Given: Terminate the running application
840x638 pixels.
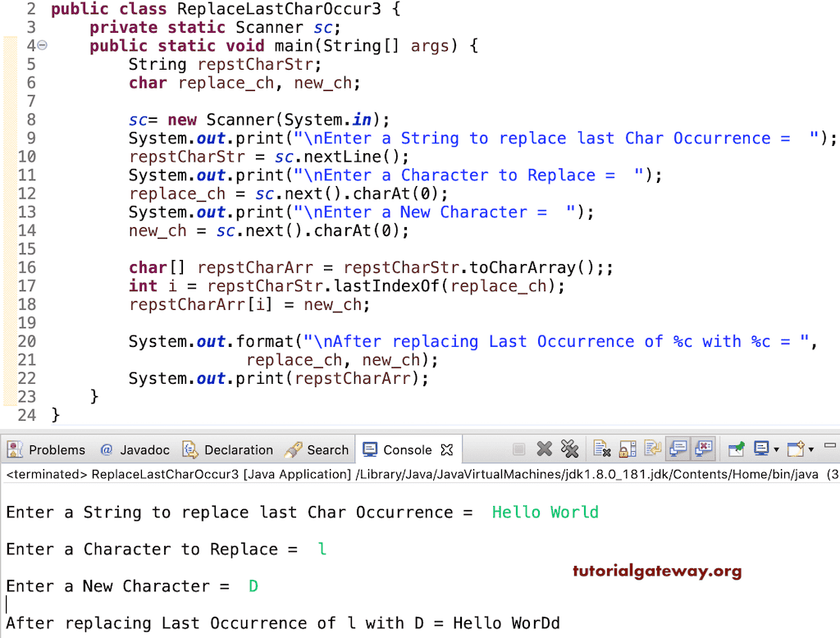Looking at the screenshot, I should pos(518,449).
